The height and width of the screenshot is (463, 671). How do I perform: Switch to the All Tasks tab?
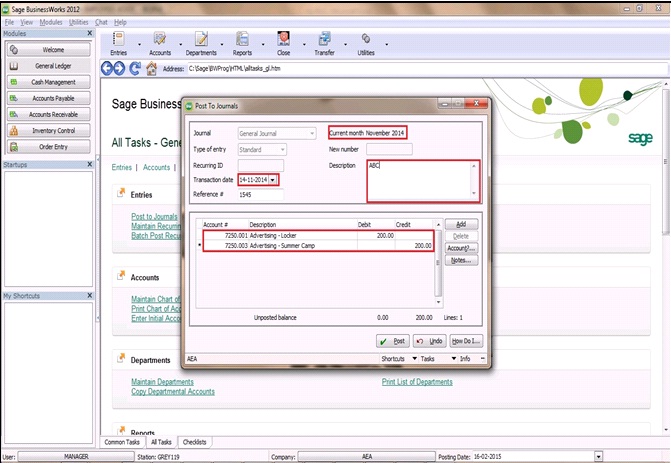(x=161, y=442)
